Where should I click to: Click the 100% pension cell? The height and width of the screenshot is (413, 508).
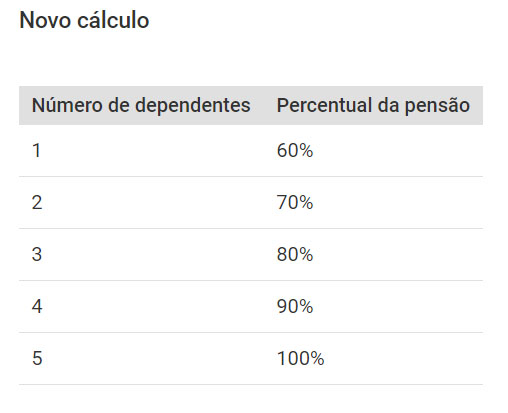click(x=301, y=358)
